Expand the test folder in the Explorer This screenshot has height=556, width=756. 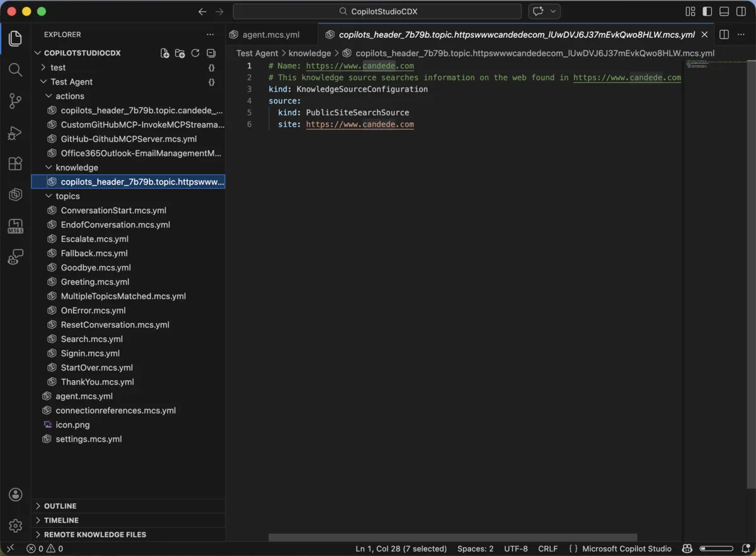coord(57,67)
